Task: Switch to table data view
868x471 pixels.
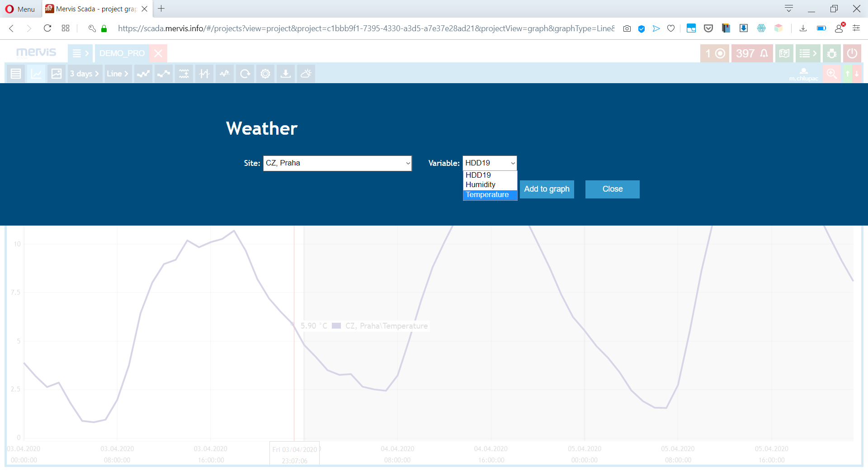Action: pos(16,73)
